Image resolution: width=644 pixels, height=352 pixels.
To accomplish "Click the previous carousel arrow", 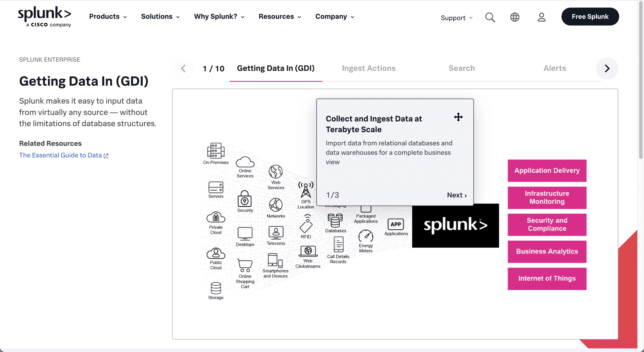I will (x=183, y=68).
